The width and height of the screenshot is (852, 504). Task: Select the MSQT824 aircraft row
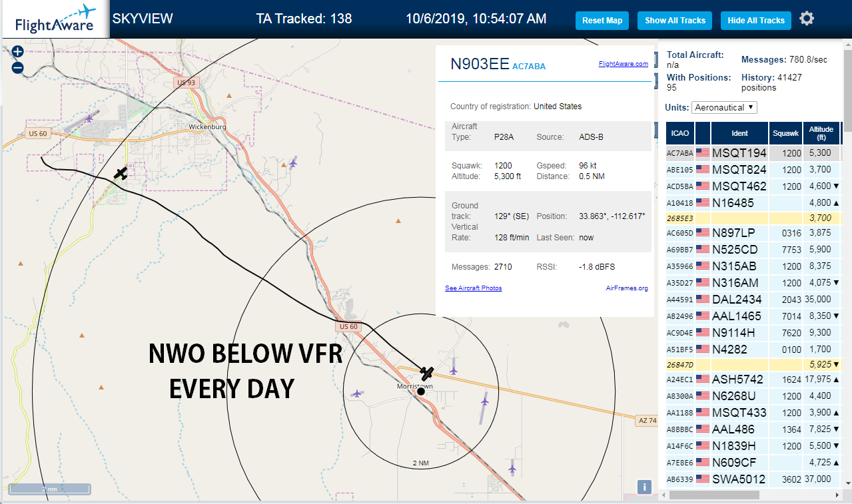[753, 170]
